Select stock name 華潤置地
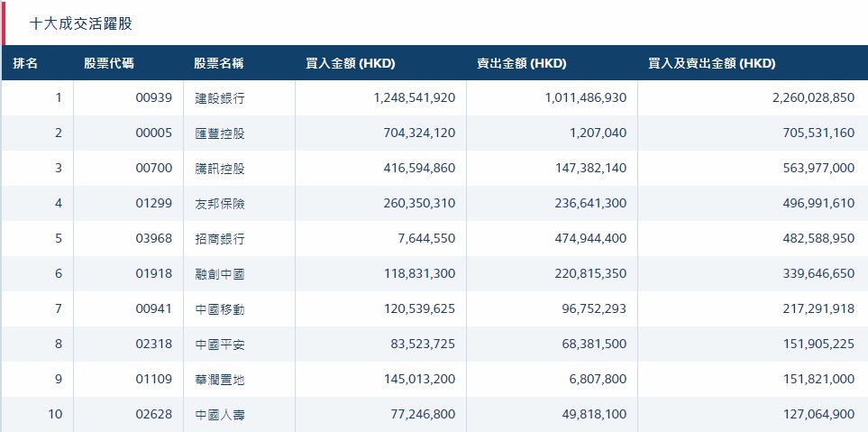Screen dimensions: 868x432 [x=220, y=380]
